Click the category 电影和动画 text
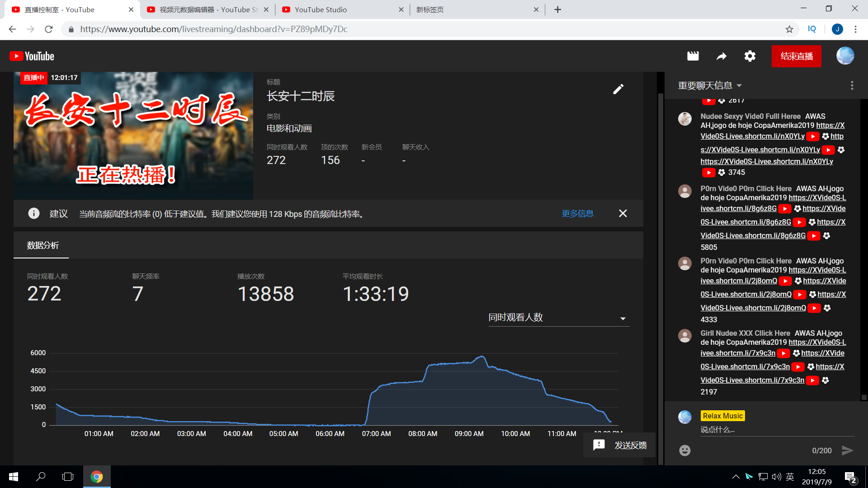868x488 pixels. pyautogui.click(x=289, y=128)
